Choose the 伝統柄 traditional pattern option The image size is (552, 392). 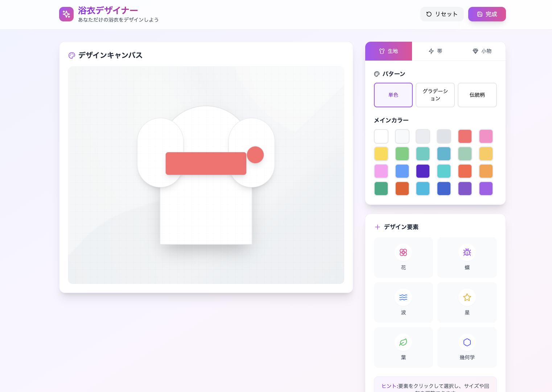pyautogui.click(x=477, y=95)
